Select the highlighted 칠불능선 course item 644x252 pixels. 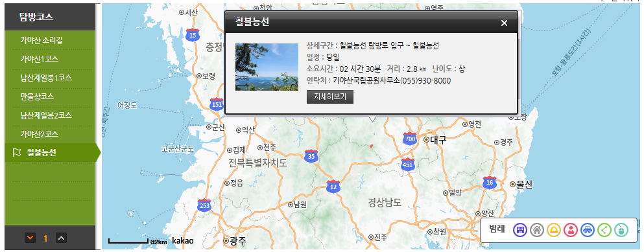pos(52,153)
